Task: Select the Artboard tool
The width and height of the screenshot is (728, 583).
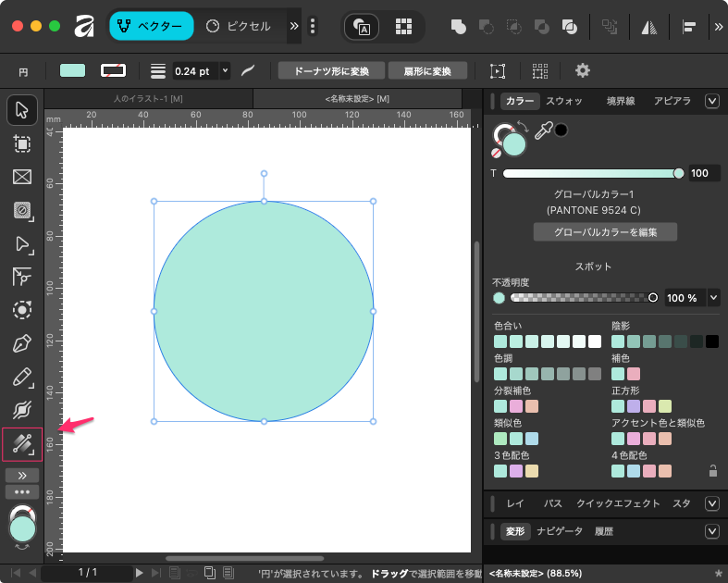Action: pos(22,143)
